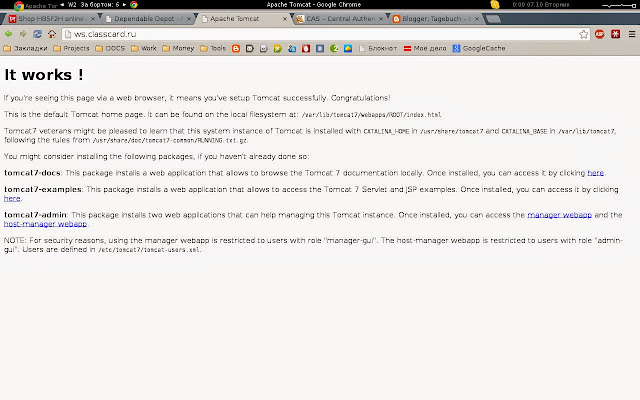Click the /var/lib/tomcat7/webapps/ROOT/index.html path
Image resolution: width=640 pixels, height=400 pixels.
point(371,115)
